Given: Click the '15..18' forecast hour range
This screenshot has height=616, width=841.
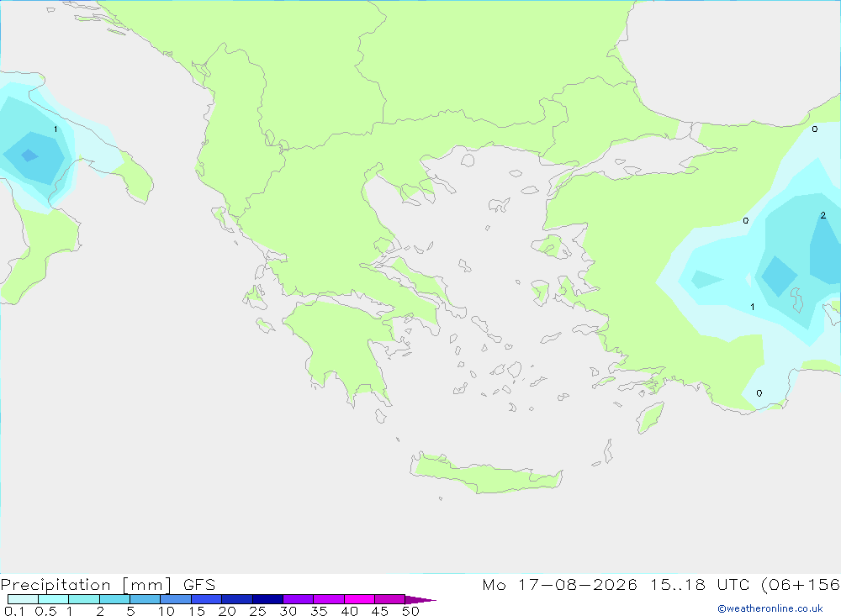Looking at the screenshot, I should tap(677, 584).
